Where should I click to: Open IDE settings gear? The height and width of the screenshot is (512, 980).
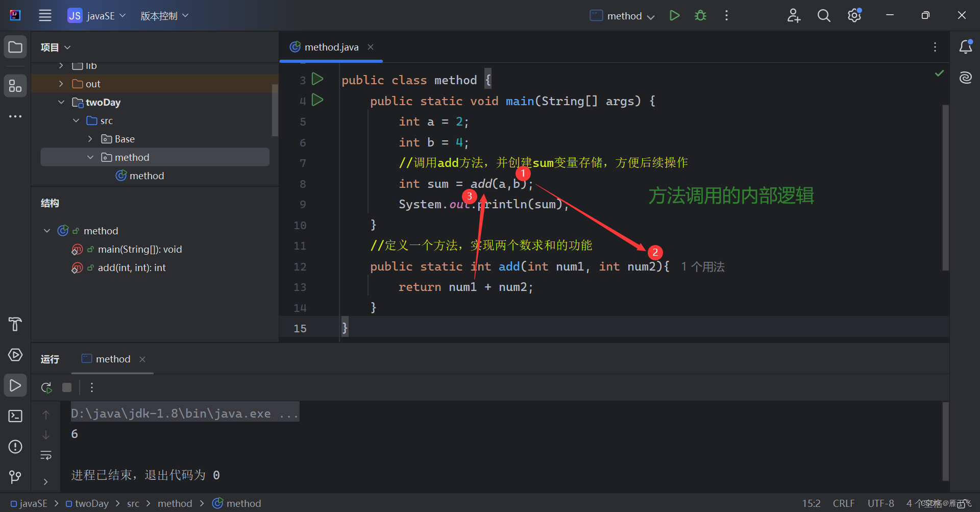coord(854,15)
